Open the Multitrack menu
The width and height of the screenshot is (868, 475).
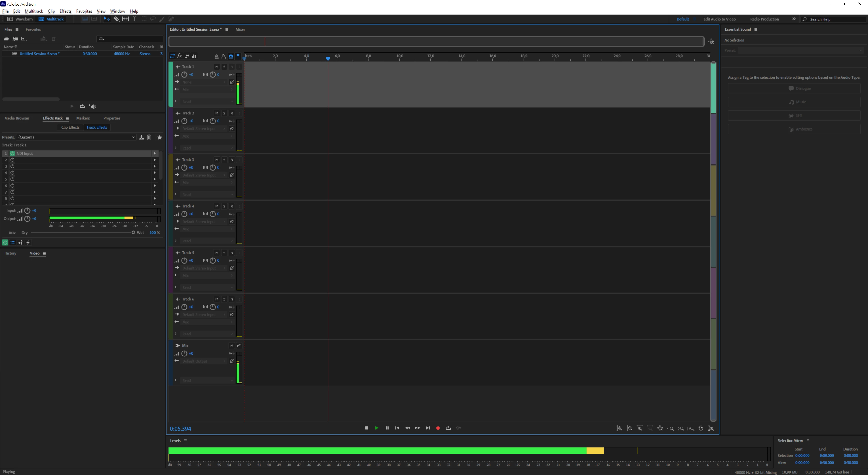(x=34, y=11)
